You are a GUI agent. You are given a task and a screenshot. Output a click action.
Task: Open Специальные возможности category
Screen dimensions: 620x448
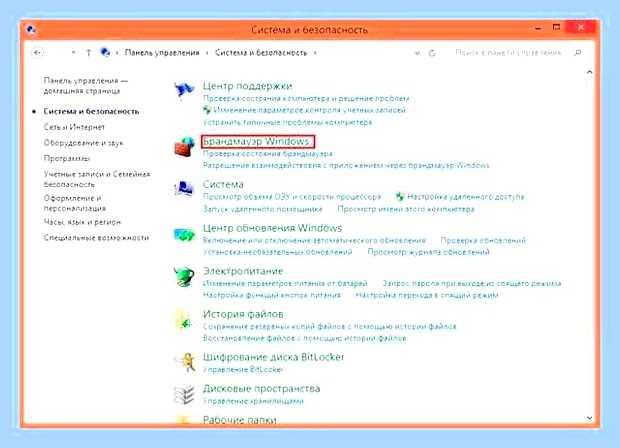click(96, 238)
